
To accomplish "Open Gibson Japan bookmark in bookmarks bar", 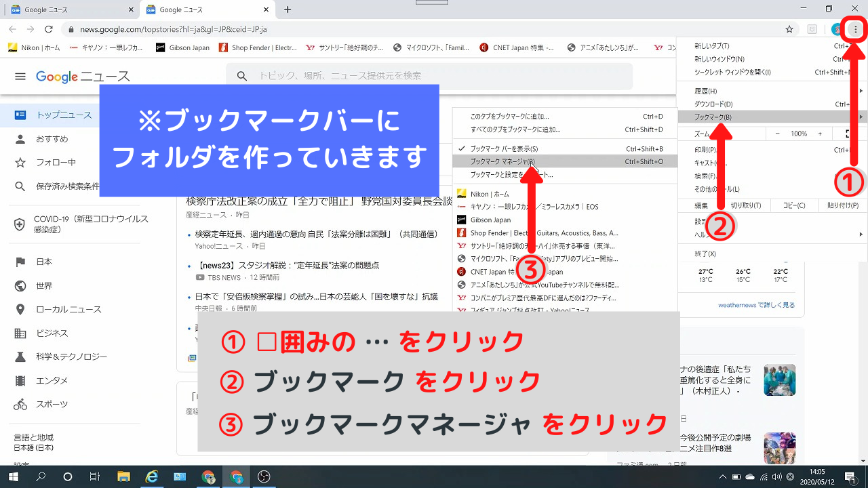I will coord(182,48).
